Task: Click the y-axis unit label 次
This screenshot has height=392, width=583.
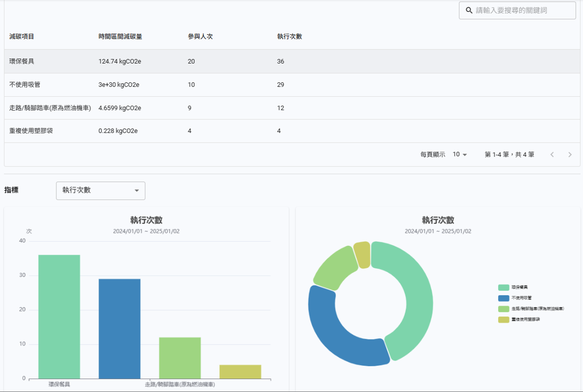Action: (29, 231)
